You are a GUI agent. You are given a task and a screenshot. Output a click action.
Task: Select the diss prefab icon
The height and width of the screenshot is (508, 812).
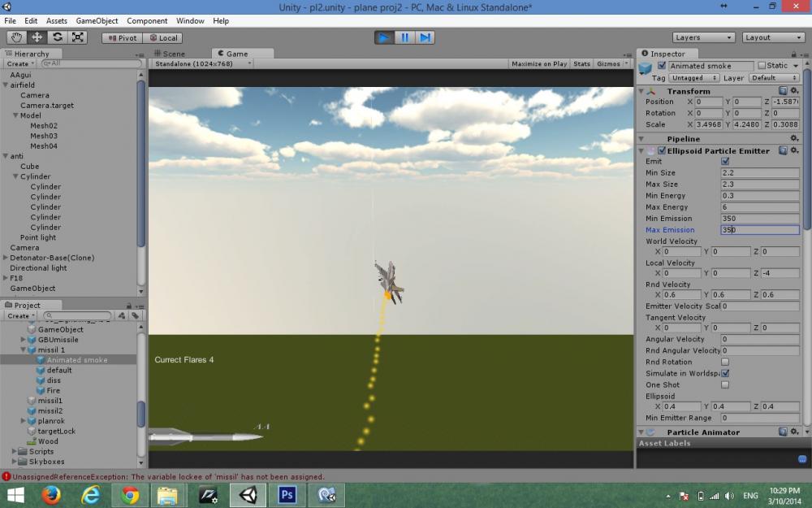click(x=41, y=380)
